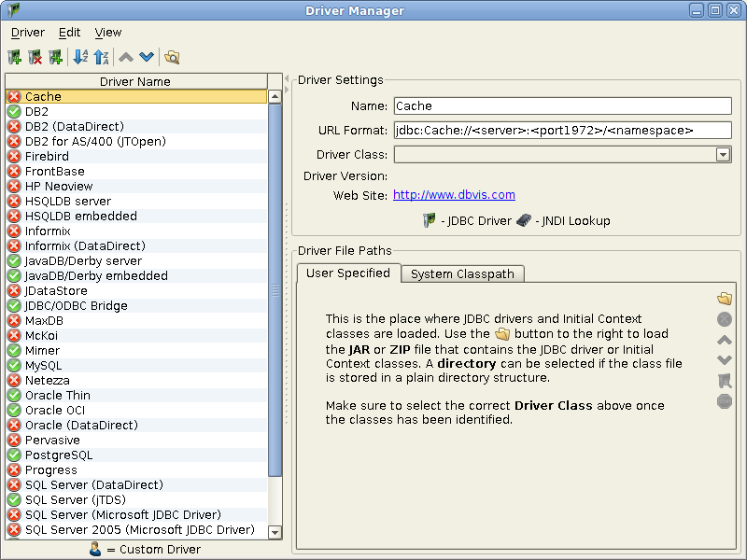Select the Pervasive driver
The height and width of the screenshot is (560, 747).
click(136, 440)
